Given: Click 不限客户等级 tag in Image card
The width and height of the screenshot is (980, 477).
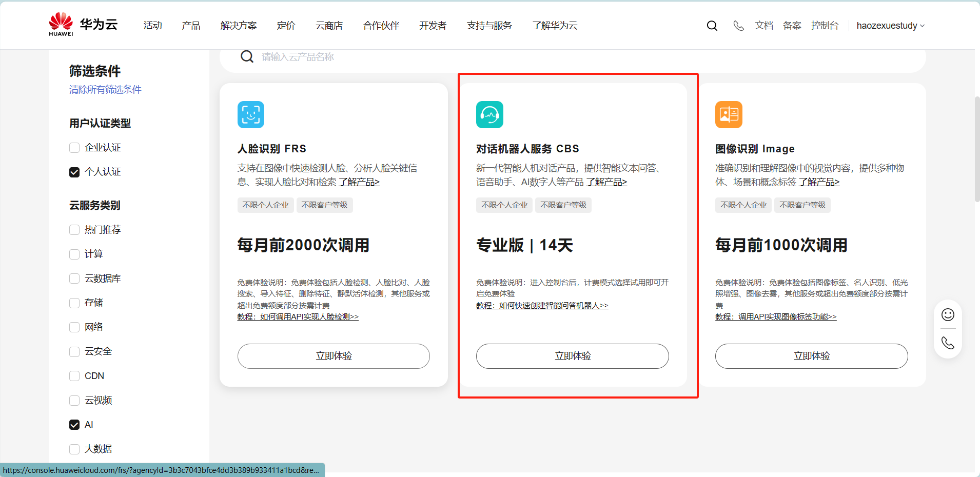Looking at the screenshot, I should [x=802, y=205].
